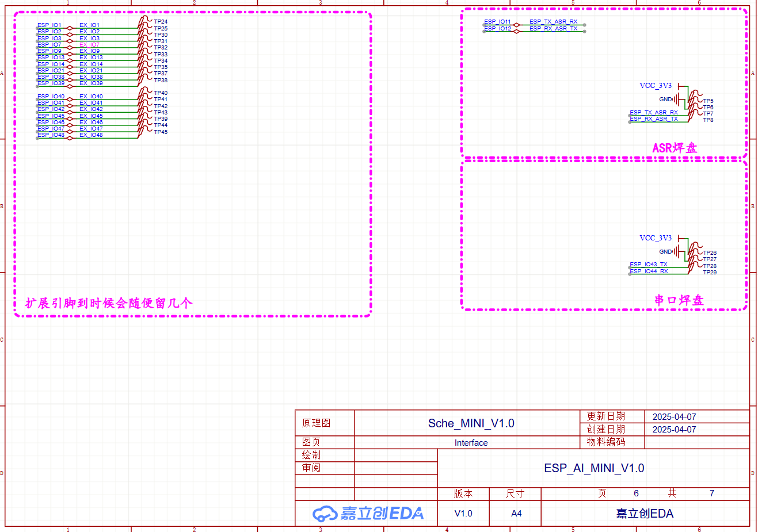Select the 物料编码 field label
Image resolution: width=758 pixels, height=532 pixels.
pyautogui.click(x=606, y=442)
